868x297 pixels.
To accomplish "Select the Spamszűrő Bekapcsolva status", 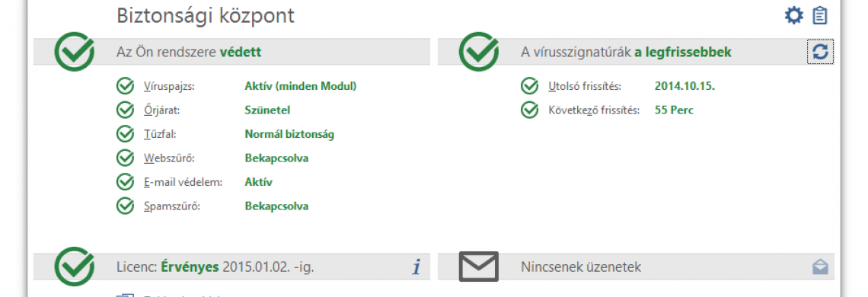I will (276, 206).
